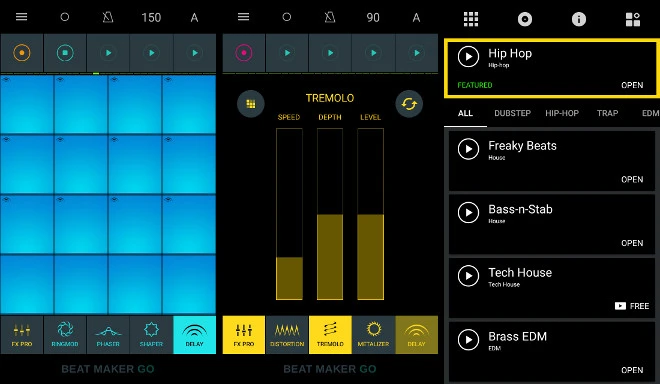Open the pad grid icon in library header
660x384 pixels.
471,19
